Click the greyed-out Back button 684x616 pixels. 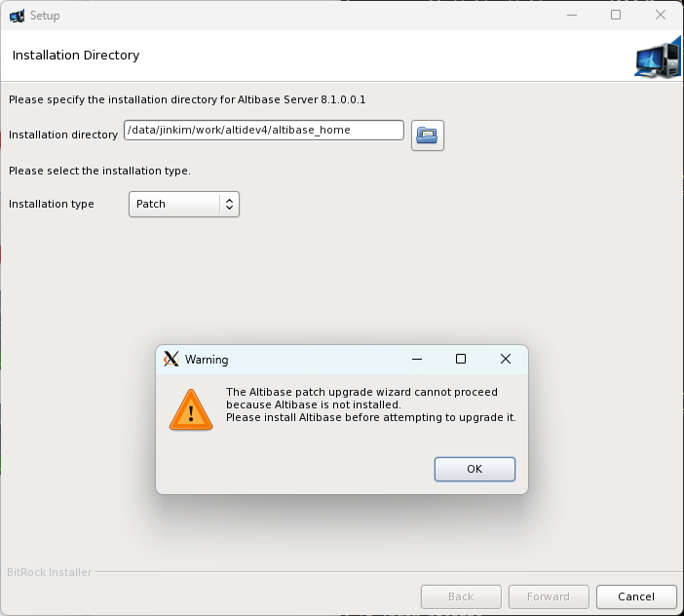(461, 597)
